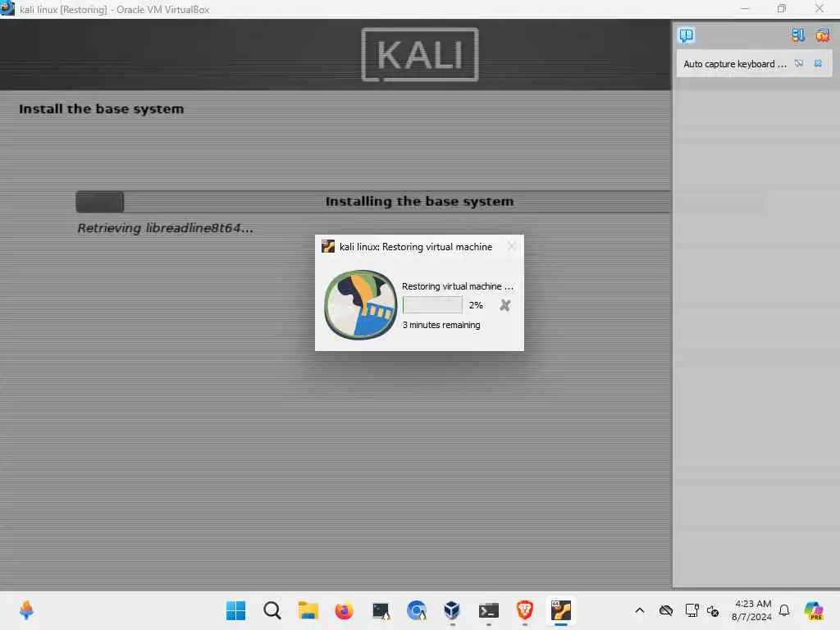Close the Restoring virtual machine dialog
Image resolution: width=840 pixels, height=630 pixels.
512,246
